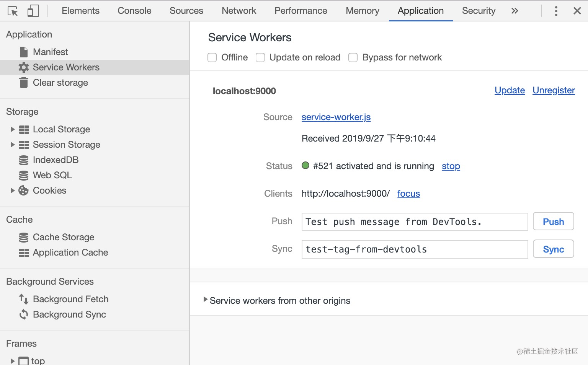Screen dimensions: 588x365
Task: Click the IndexedDB database icon
Action: (23, 160)
